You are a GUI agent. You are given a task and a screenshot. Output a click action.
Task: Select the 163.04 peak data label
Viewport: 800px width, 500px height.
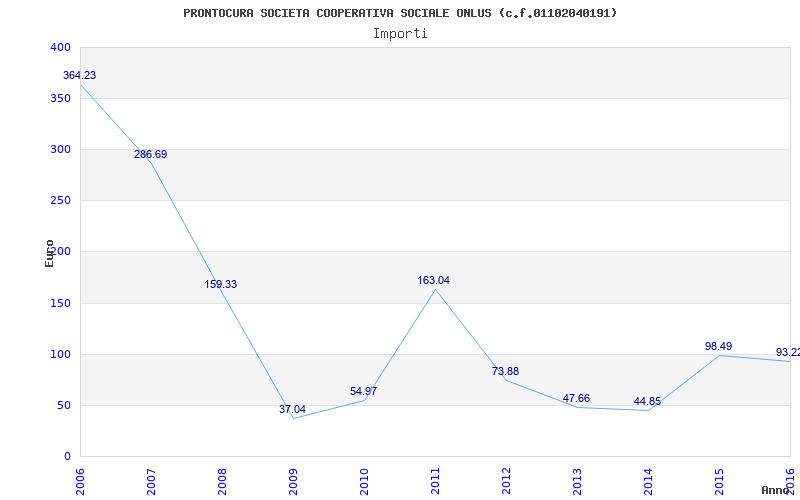click(x=434, y=281)
